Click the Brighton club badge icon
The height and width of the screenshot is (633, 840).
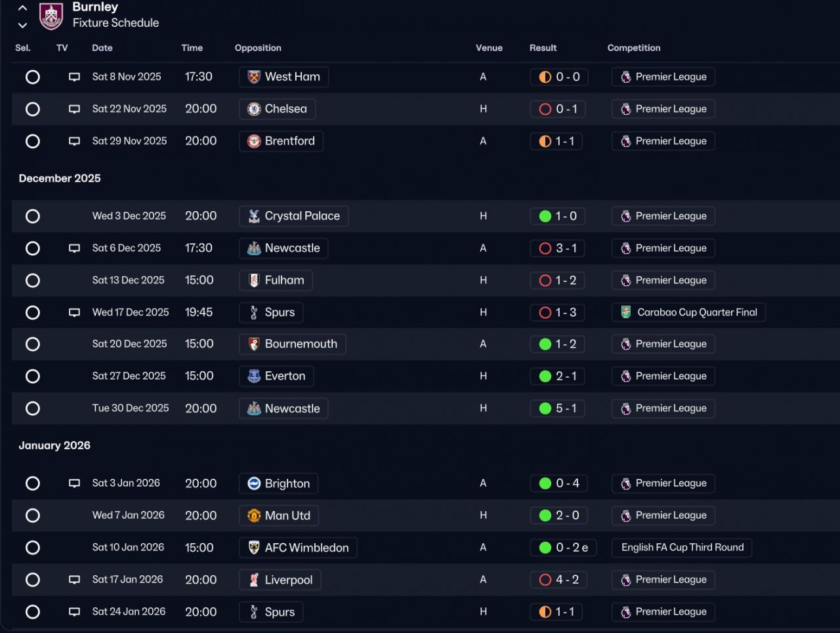point(254,483)
